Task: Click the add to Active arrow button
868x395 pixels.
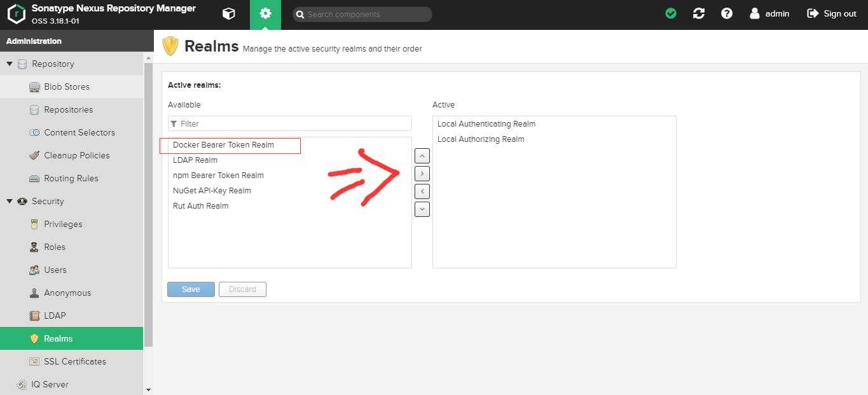Action: (x=422, y=174)
